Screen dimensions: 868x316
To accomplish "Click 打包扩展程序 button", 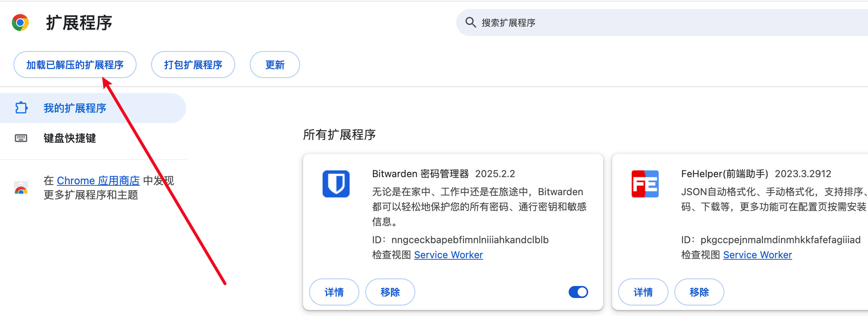I will (x=193, y=65).
